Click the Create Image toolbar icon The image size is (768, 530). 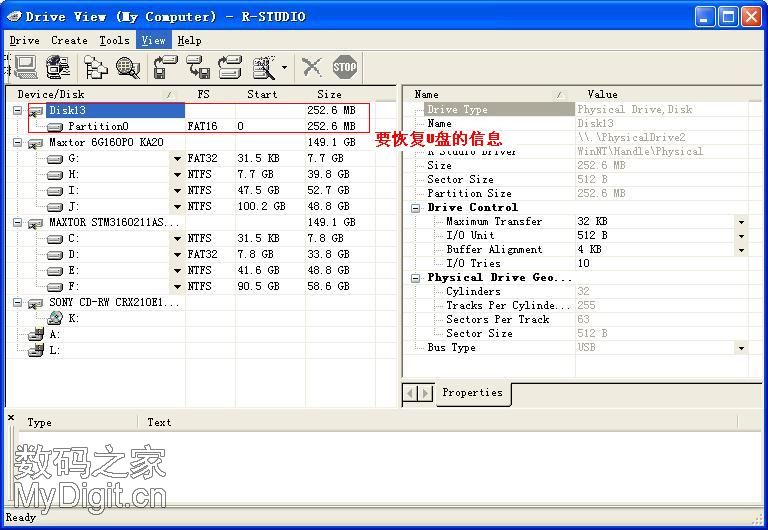pyautogui.click(x=166, y=67)
